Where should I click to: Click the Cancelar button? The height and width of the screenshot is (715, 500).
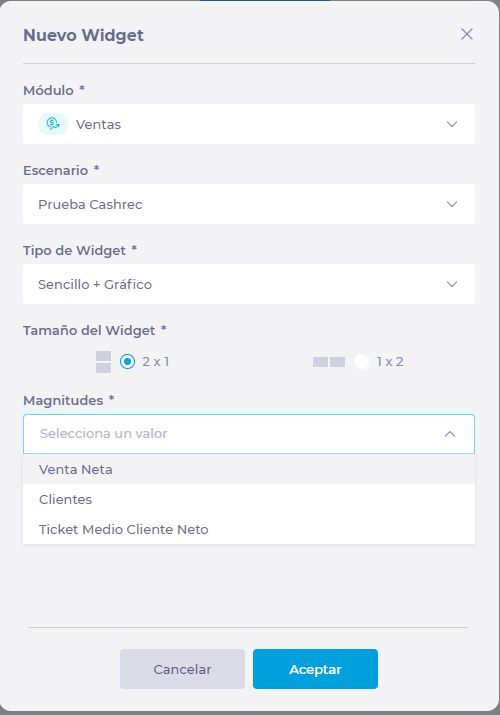coord(182,669)
